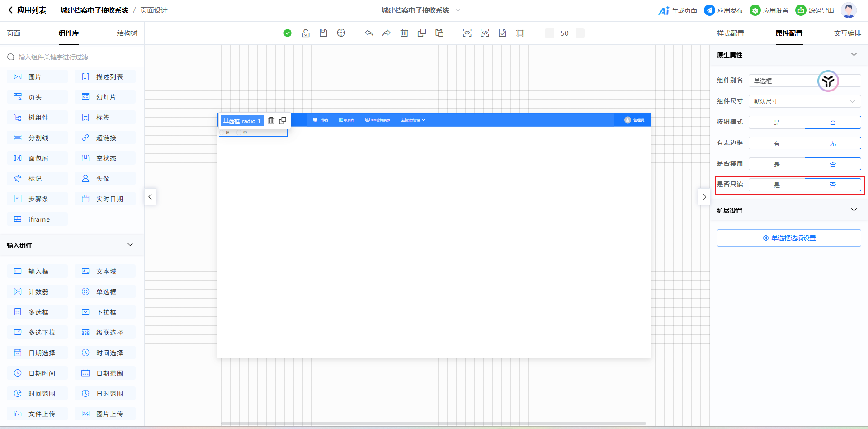Set 是否禁用 to 是
This screenshot has height=429, width=868.
pos(777,164)
